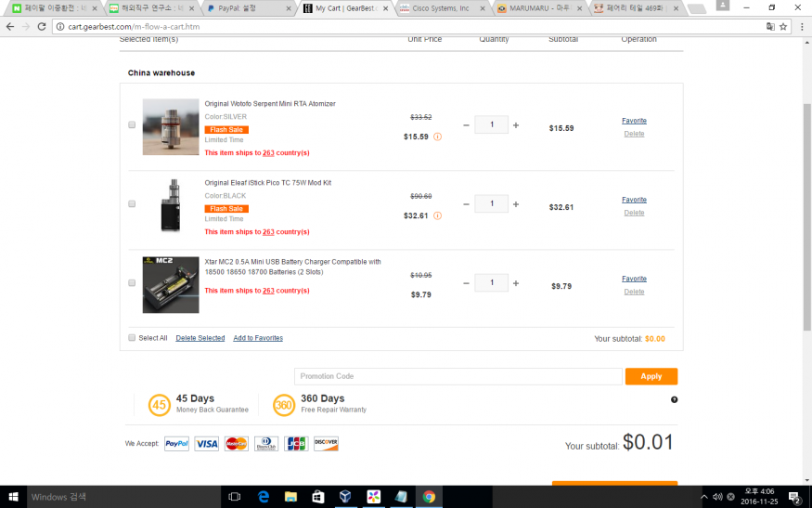The width and height of the screenshot is (812, 508).
Task: Decrease quantity of iStick Pico Mod Kit
Action: [466, 204]
